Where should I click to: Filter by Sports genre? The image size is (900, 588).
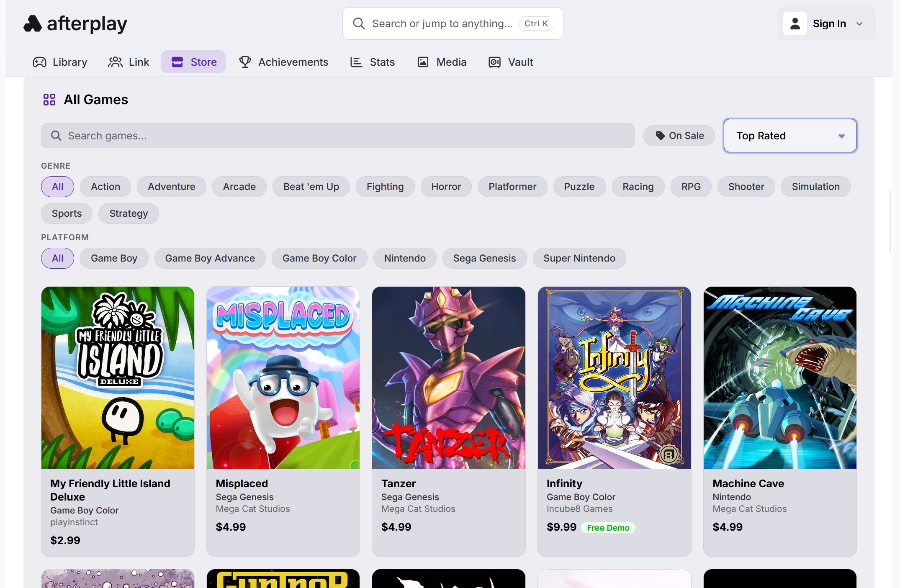[67, 213]
